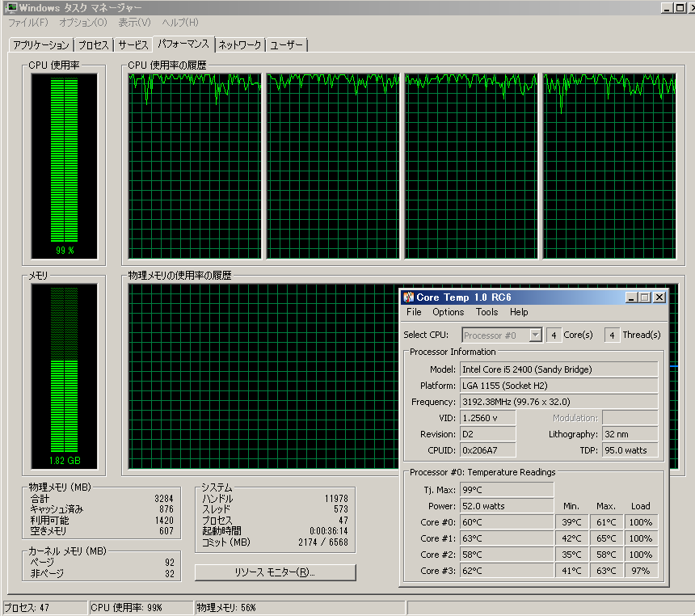Switch to the アプリケーション tab

point(40,44)
